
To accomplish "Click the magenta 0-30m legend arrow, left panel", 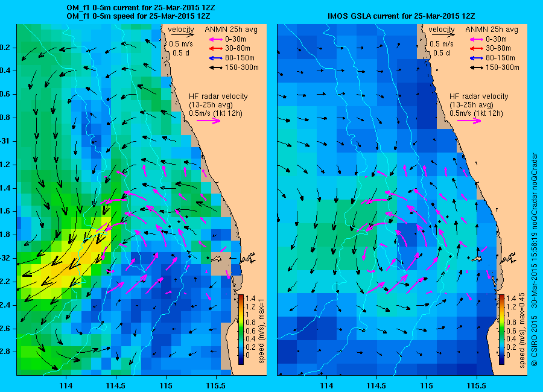I will coord(216,39).
